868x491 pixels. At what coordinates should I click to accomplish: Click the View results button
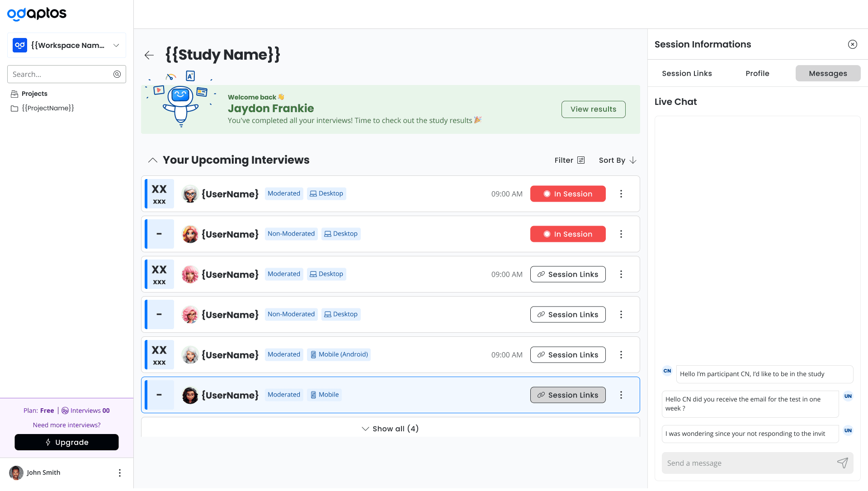pyautogui.click(x=593, y=109)
